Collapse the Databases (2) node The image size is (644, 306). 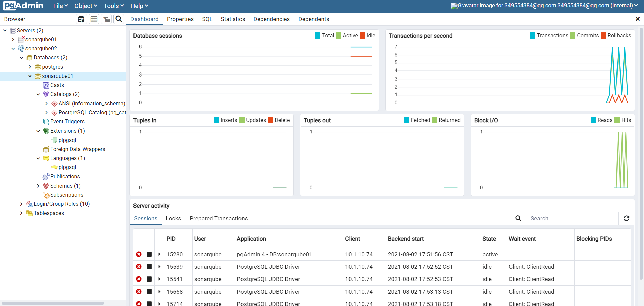pyautogui.click(x=22, y=58)
